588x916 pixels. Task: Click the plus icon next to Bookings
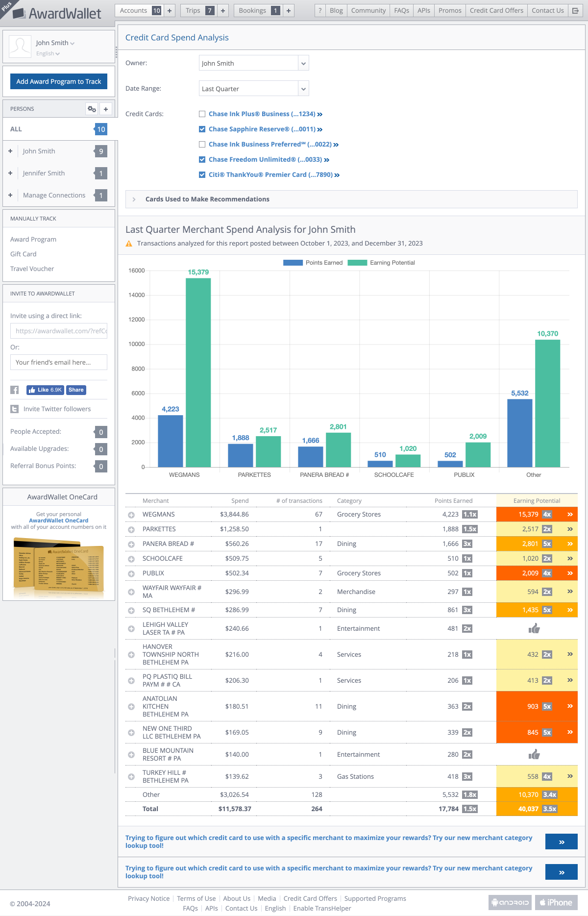[x=289, y=11]
